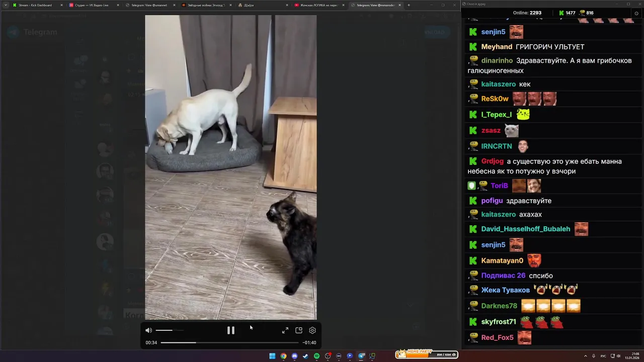Click username Grdjog in chat
This screenshot has width=644, height=362.
pyautogui.click(x=493, y=161)
